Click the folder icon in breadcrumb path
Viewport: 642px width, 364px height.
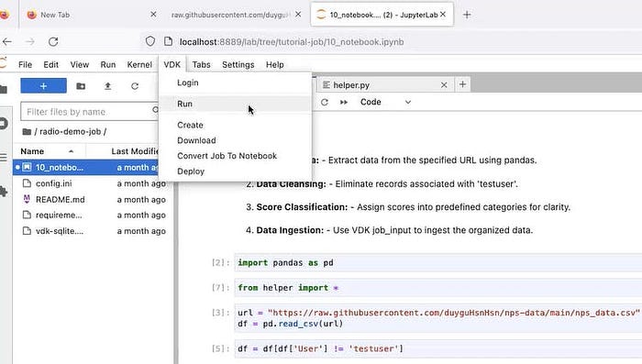[x=27, y=131]
